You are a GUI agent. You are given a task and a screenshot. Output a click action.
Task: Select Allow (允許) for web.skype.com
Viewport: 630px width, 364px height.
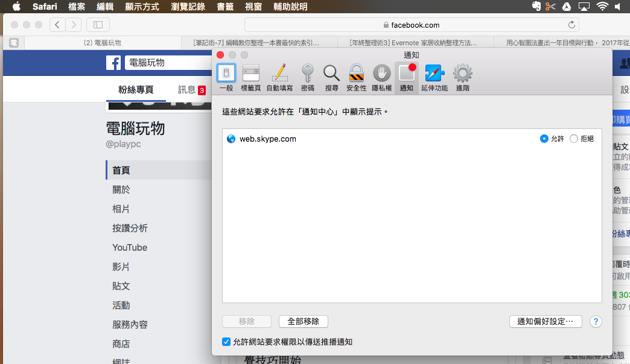(544, 139)
